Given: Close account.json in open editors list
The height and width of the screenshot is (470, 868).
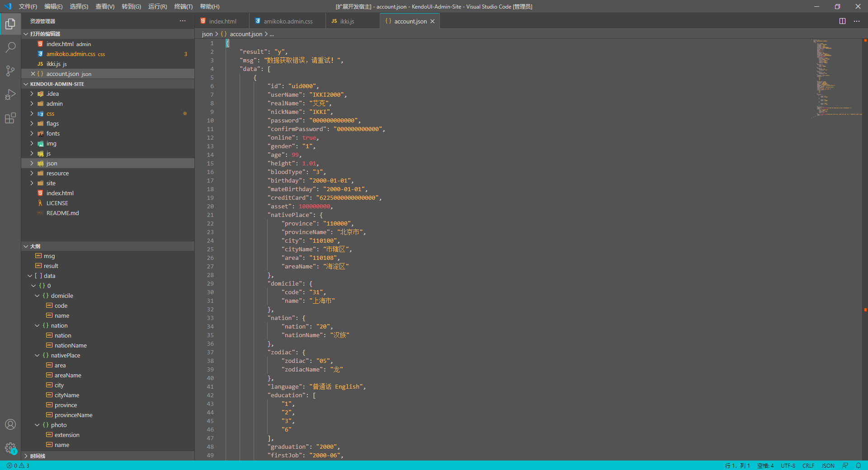Looking at the screenshot, I should click(33, 74).
